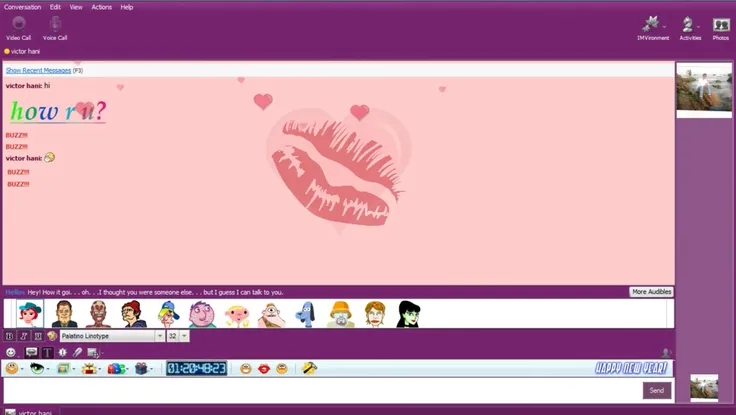Open Photos sharing
Image resolution: width=736 pixels, height=415 pixels.
click(721, 28)
